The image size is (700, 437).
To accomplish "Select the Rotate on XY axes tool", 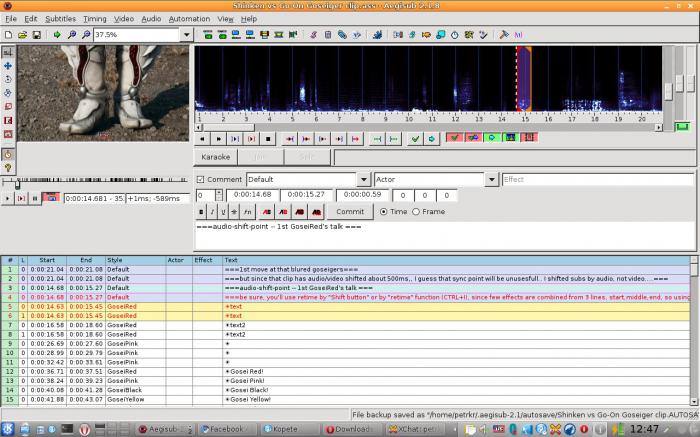I will [x=8, y=93].
